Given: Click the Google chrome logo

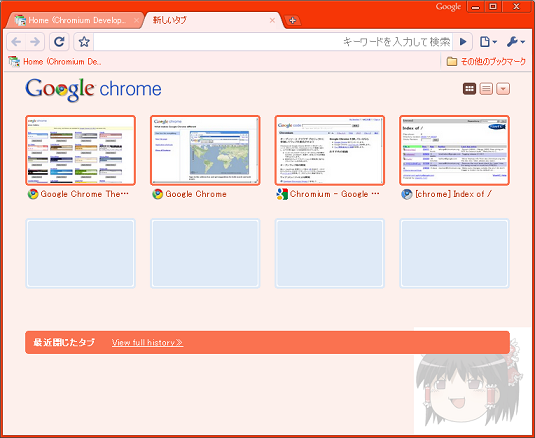Looking at the screenshot, I should click(x=93, y=89).
